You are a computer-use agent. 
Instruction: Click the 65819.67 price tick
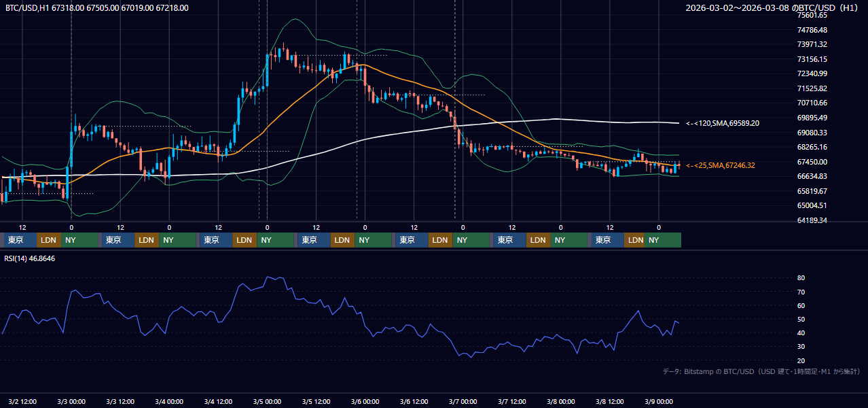coord(812,191)
